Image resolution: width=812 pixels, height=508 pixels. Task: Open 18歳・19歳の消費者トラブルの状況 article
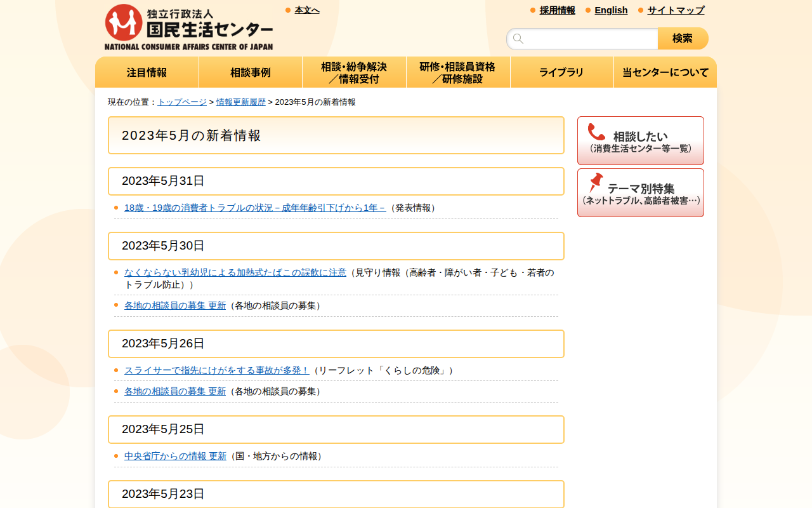[255, 208]
